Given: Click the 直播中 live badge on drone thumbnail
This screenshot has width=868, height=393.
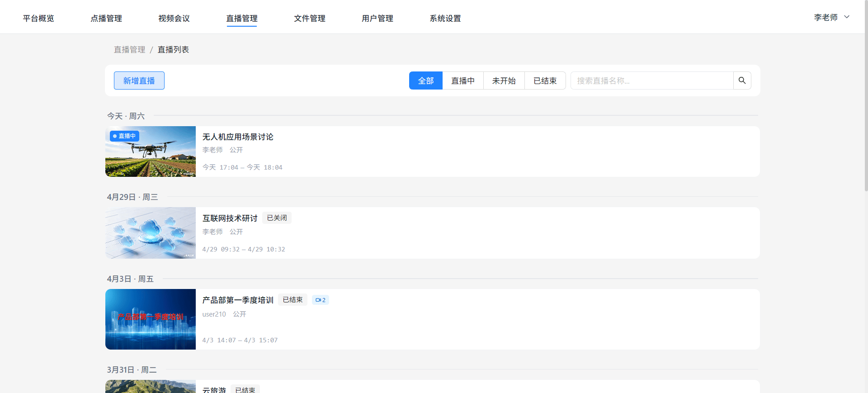Looking at the screenshot, I should click(124, 136).
